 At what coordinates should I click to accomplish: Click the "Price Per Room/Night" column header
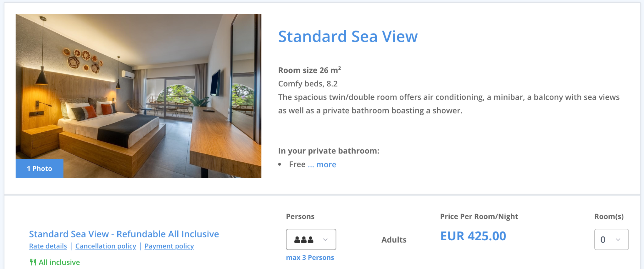point(479,217)
